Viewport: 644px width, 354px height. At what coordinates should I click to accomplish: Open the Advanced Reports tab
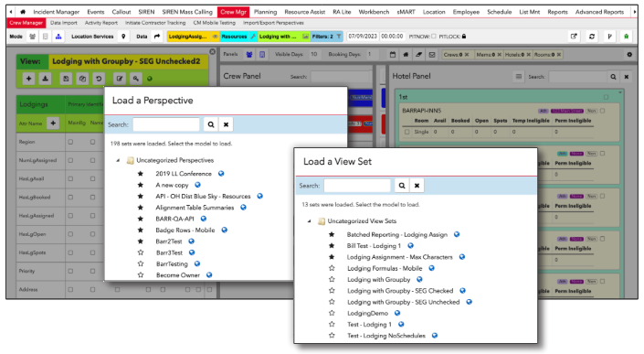(x=599, y=12)
